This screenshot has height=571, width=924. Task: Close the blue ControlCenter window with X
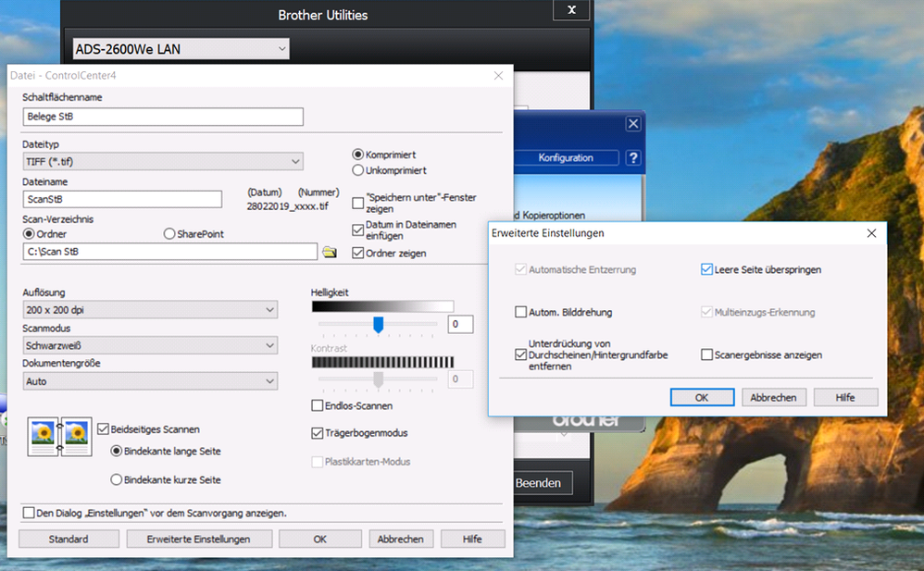(633, 124)
